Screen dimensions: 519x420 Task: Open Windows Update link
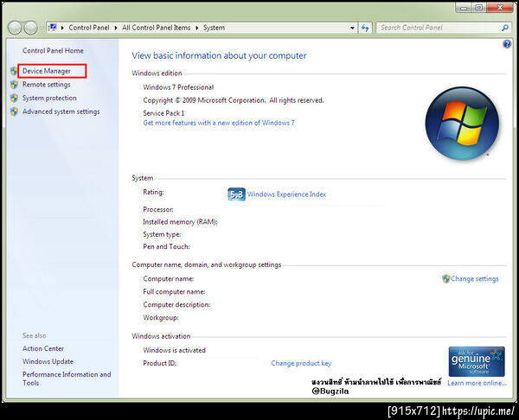tap(48, 361)
